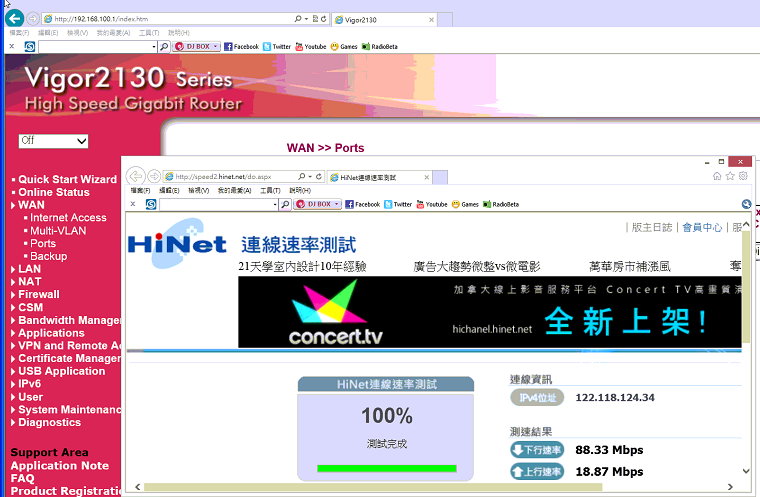Open first menu in HiNet window menu bar
Image resolution: width=760 pixels, height=497 pixels.
point(141,191)
